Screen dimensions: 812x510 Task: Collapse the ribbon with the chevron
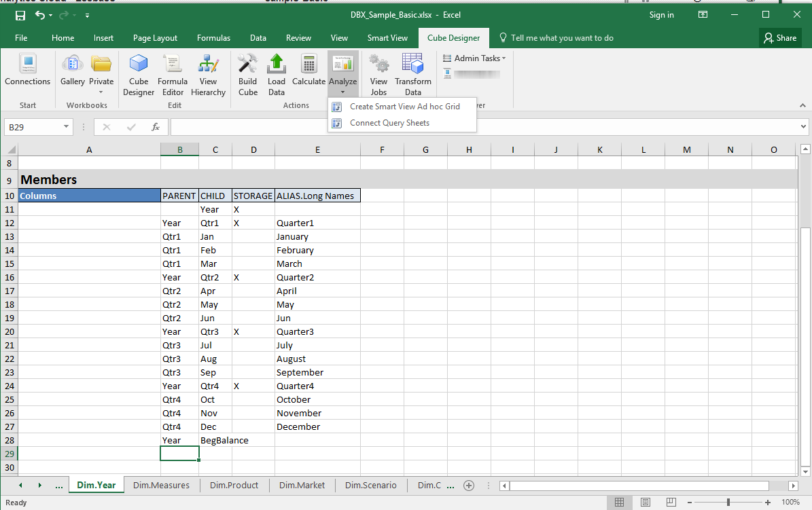(802, 105)
